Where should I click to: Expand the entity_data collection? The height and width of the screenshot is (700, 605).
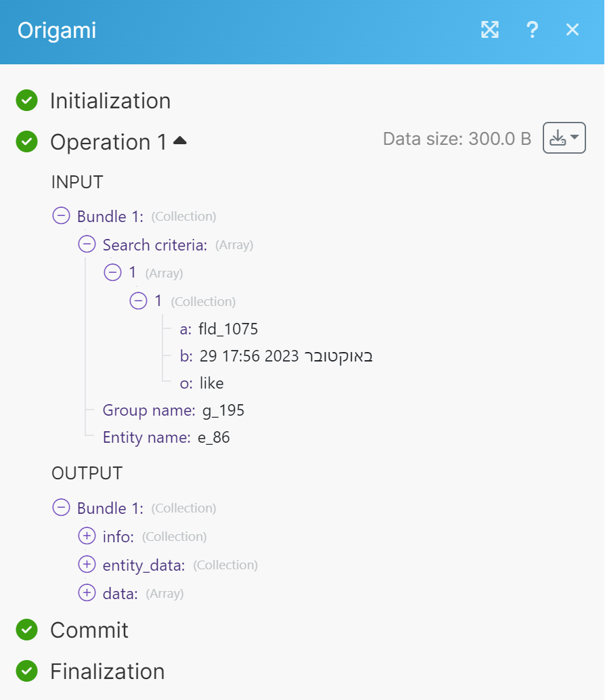[87, 565]
